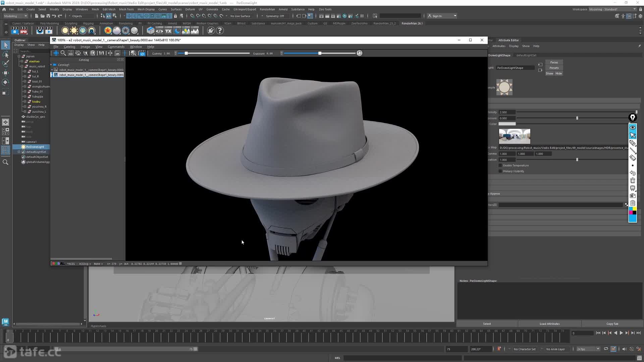Click the Play forward timeline button
The image size is (644, 362).
[x=621, y=333]
